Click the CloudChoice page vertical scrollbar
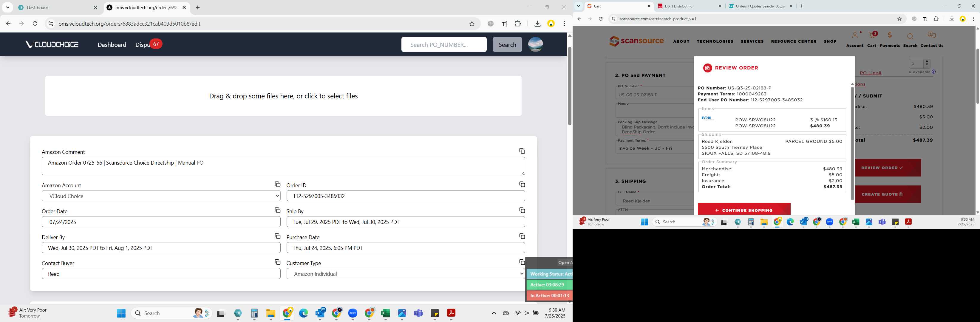The image size is (980, 322). 570,86
